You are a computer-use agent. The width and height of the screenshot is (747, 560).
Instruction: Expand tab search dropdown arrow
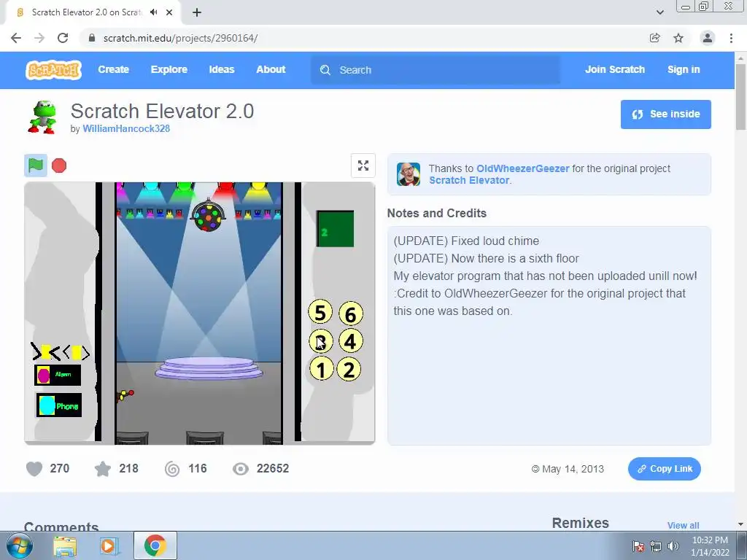tap(659, 12)
